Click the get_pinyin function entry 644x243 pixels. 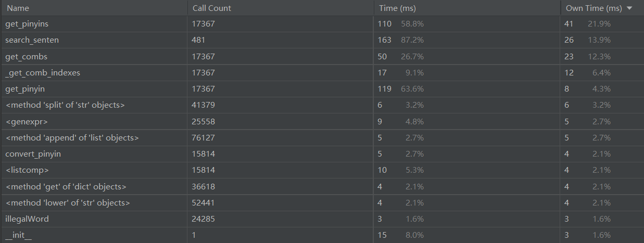[x=25, y=89]
